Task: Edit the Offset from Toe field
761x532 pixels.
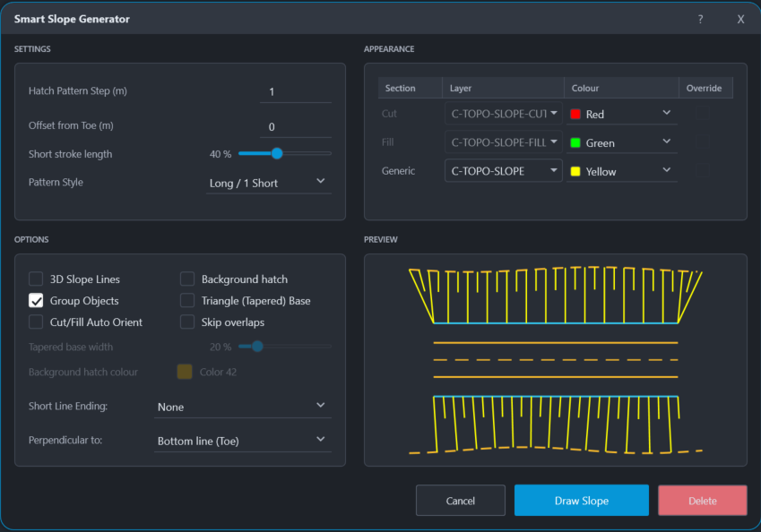Action: (x=296, y=126)
